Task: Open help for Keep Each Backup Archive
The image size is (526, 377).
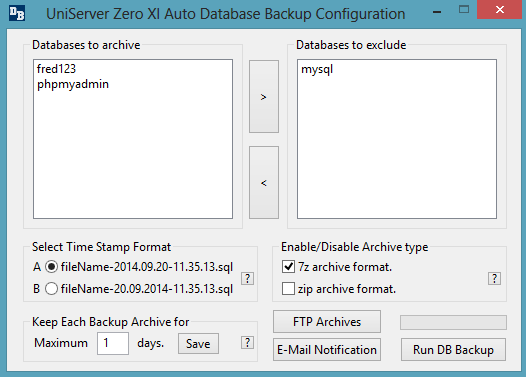Action: pos(247,342)
